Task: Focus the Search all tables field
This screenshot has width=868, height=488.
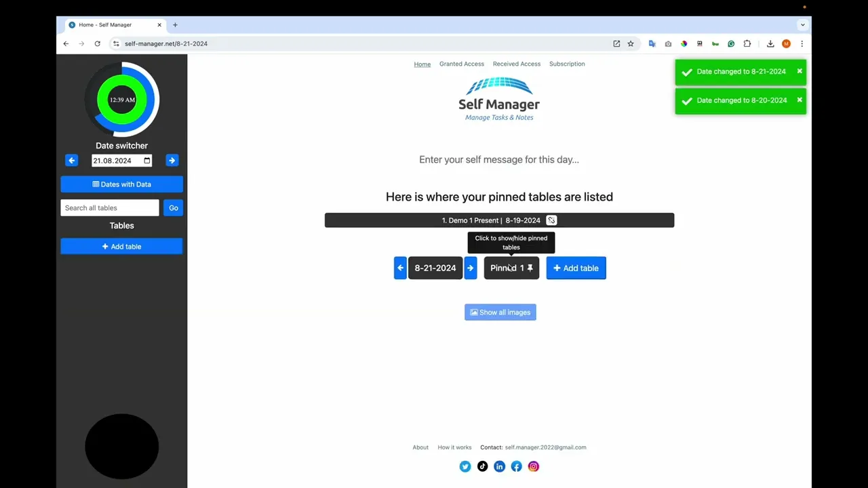Action: [x=110, y=208]
